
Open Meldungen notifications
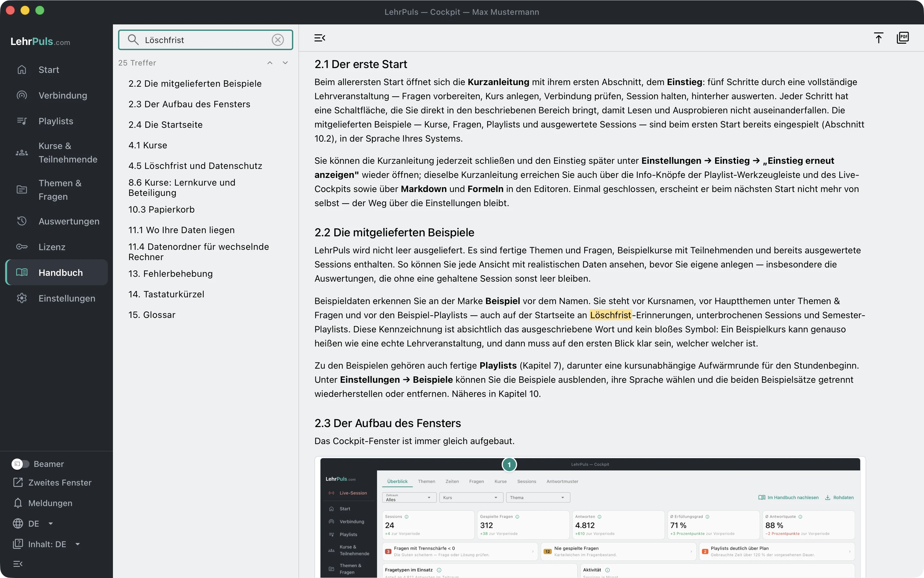(43, 503)
